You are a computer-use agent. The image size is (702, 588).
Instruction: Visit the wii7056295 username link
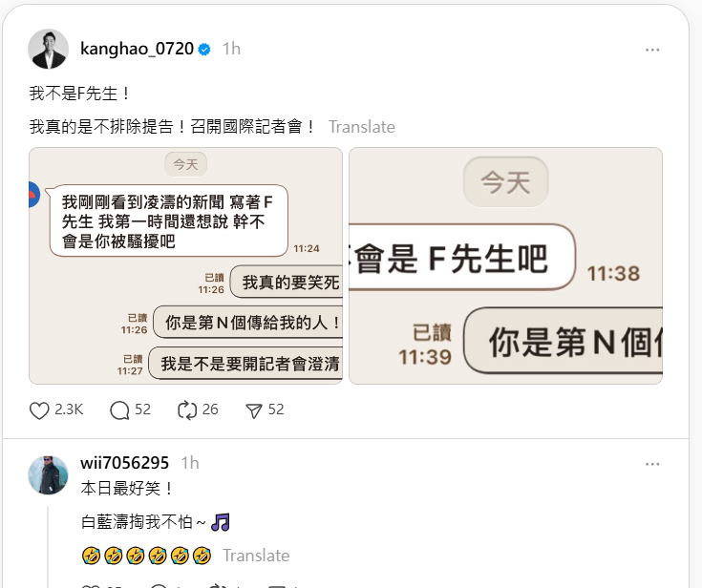125,463
